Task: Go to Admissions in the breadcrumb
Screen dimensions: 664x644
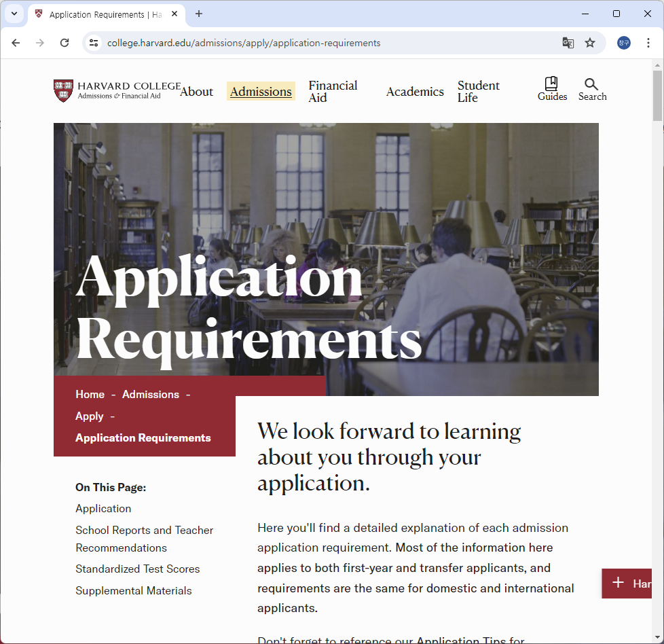Action: 151,395
